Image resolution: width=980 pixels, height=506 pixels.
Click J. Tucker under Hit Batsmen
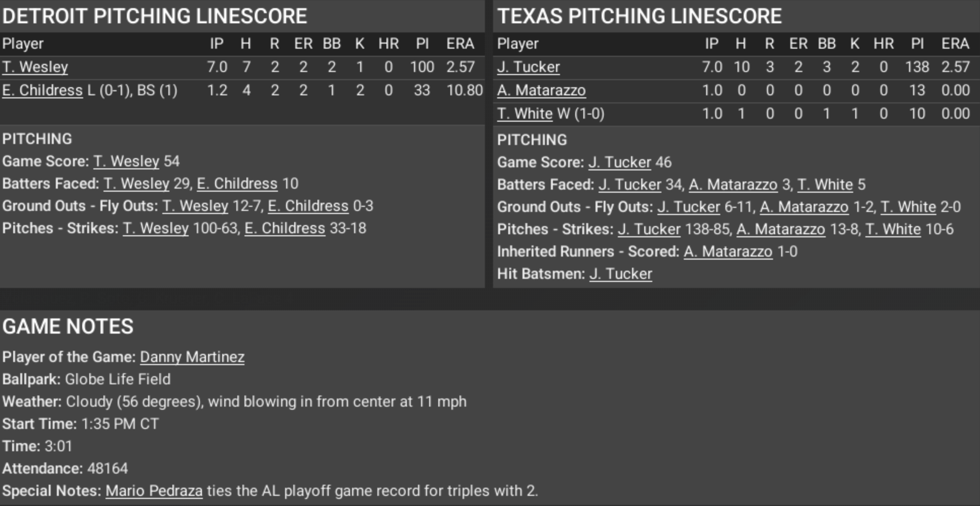pos(620,274)
